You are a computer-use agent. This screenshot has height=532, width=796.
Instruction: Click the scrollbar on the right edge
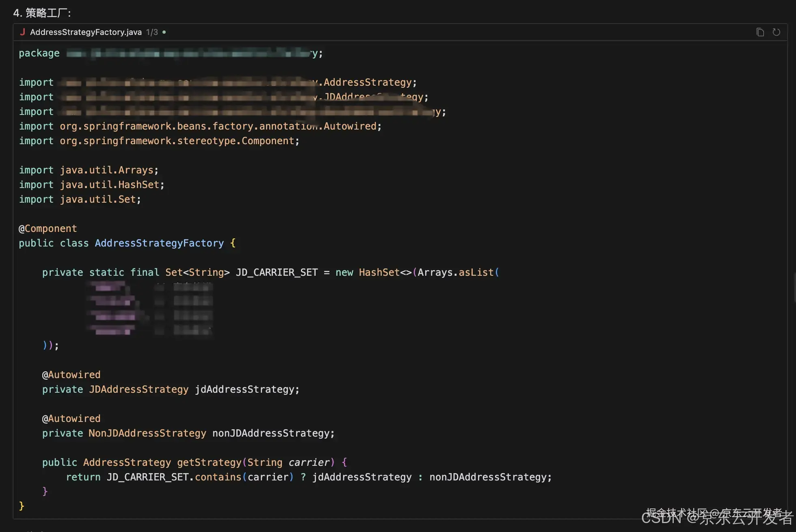794,288
